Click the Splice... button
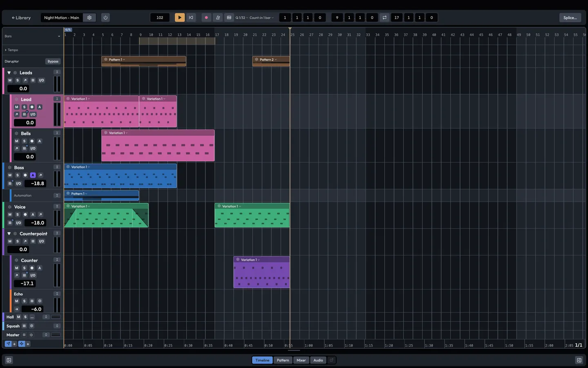Screen dimensions: 588x368 pos(570,18)
